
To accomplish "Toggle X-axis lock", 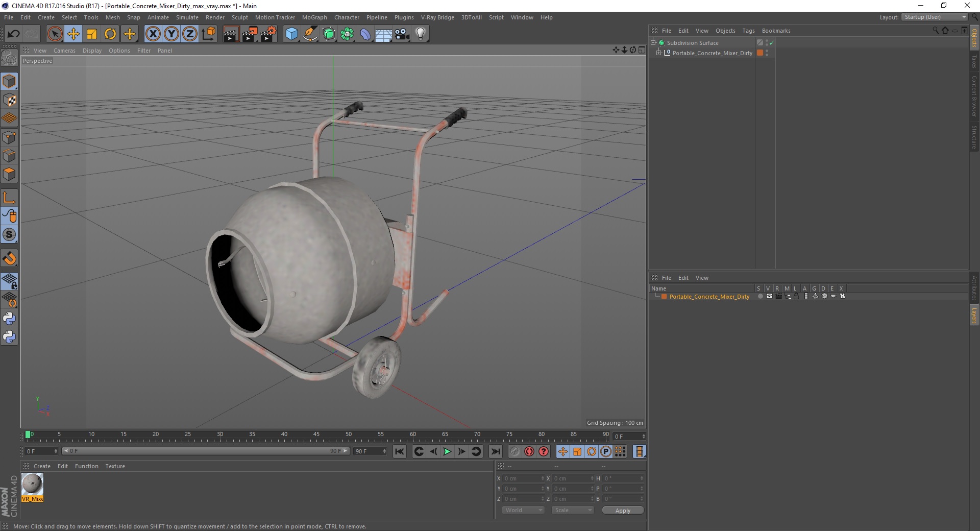I will (x=153, y=34).
